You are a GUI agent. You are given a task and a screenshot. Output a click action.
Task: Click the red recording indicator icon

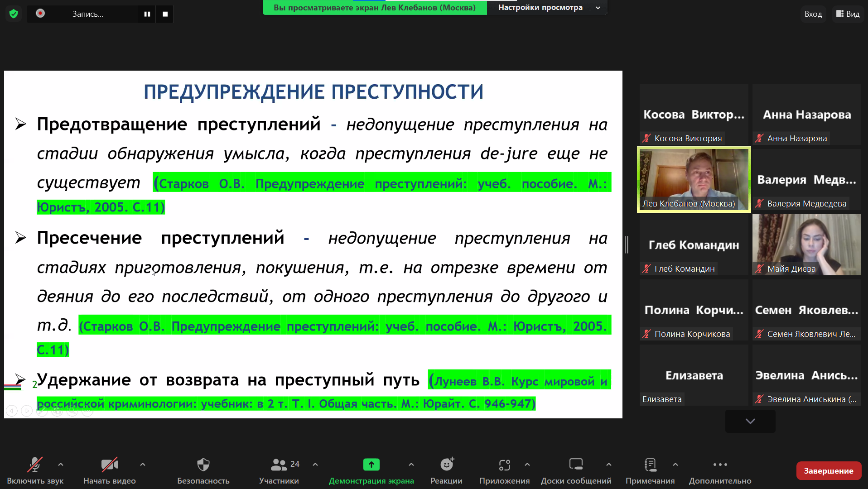[x=40, y=14]
